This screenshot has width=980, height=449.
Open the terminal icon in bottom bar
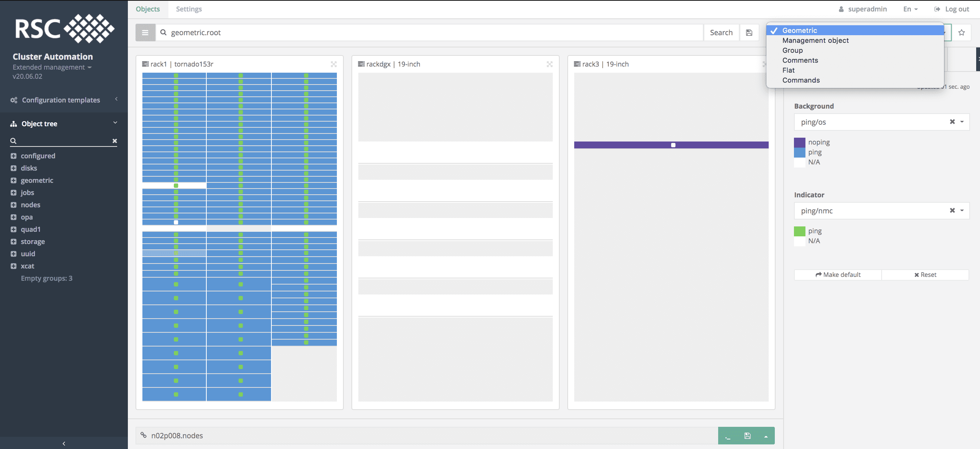(x=728, y=436)
